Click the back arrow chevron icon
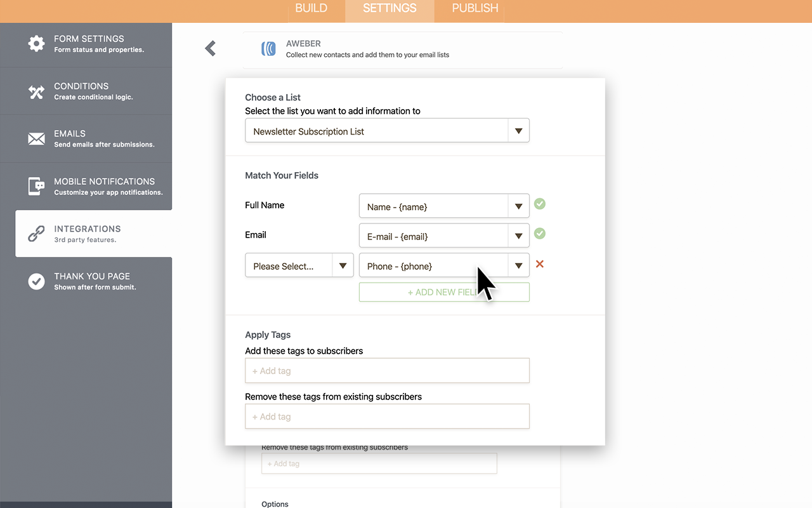Image resolution: width=812 pixels, height=508 pixels. pyautogui.click(x=211, y=48)
